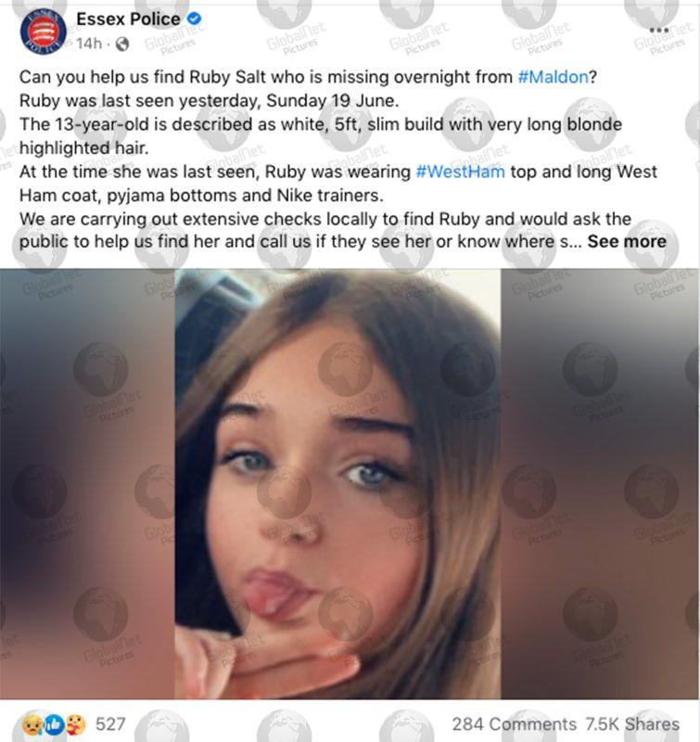Click the blurred left margin of the photo
The width and height of the screenshot is (700, 742).
coord(87,483)
